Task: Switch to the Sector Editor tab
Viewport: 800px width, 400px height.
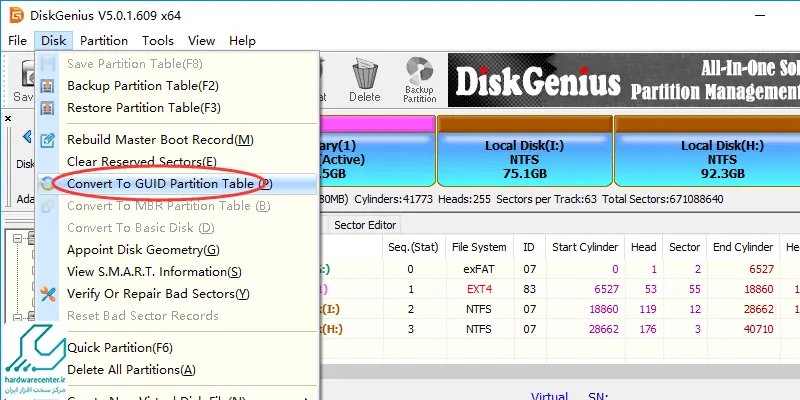Action: [x=365, y=225]
